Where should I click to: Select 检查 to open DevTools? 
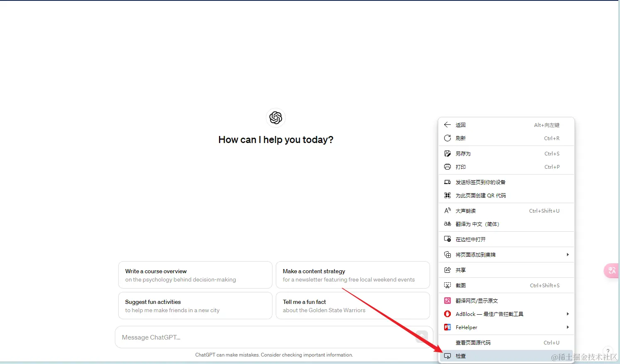pyautogui.click(x=506, y=356)
